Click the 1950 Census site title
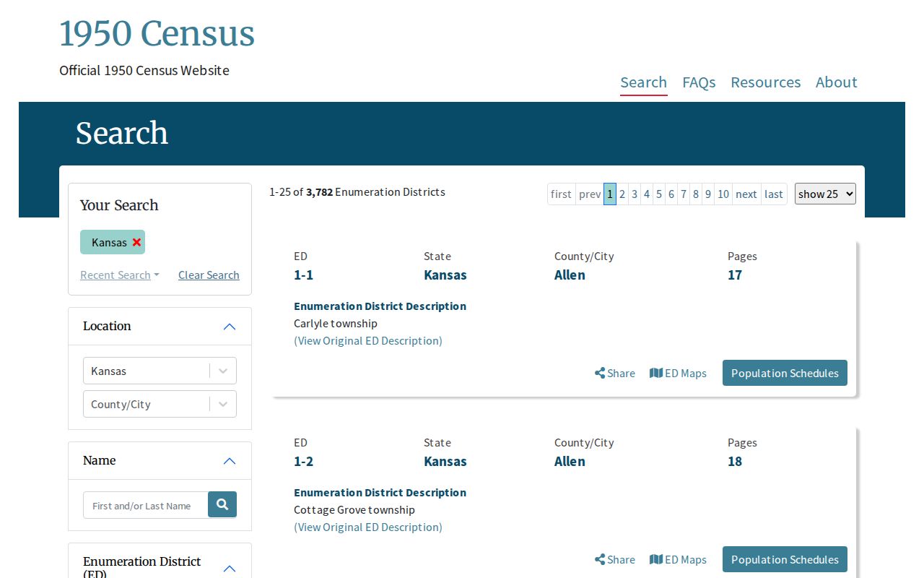Screen dimensions: 924x578 tap(157, 34)
